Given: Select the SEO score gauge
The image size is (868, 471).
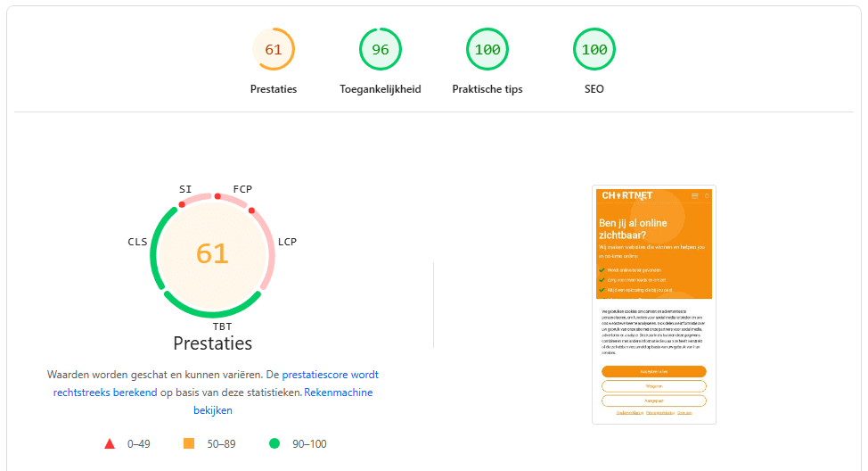Looking at the screenshot, I should [x=594, y=50].
